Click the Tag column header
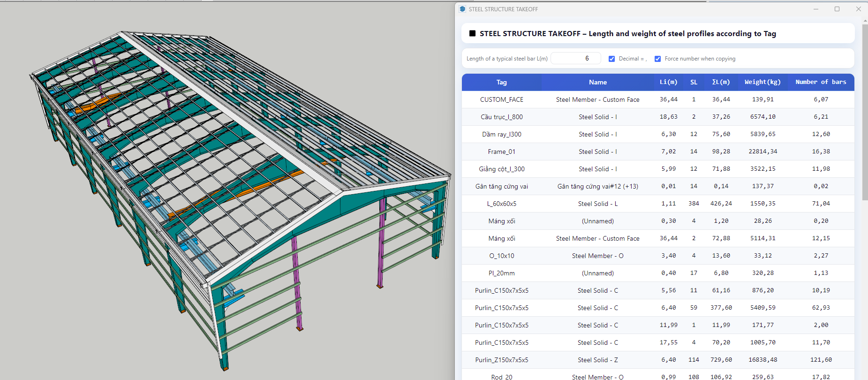 (501, 82)
